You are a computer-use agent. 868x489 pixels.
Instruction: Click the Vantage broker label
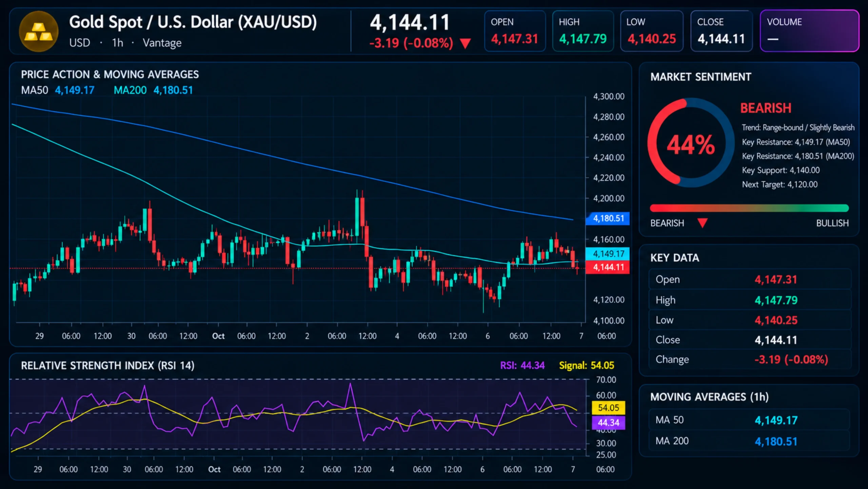162,43
